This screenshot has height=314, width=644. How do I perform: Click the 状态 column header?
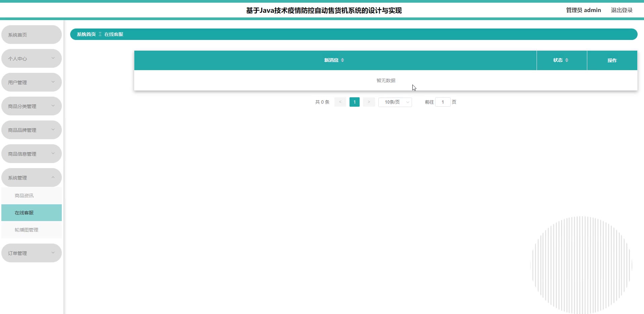[562, 60]
